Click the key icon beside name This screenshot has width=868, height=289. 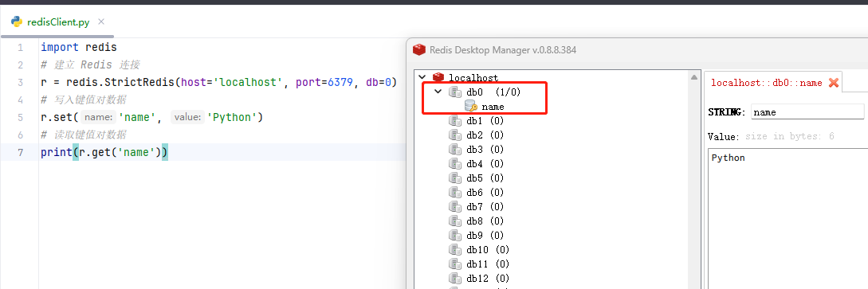click(x=471, y=107)
